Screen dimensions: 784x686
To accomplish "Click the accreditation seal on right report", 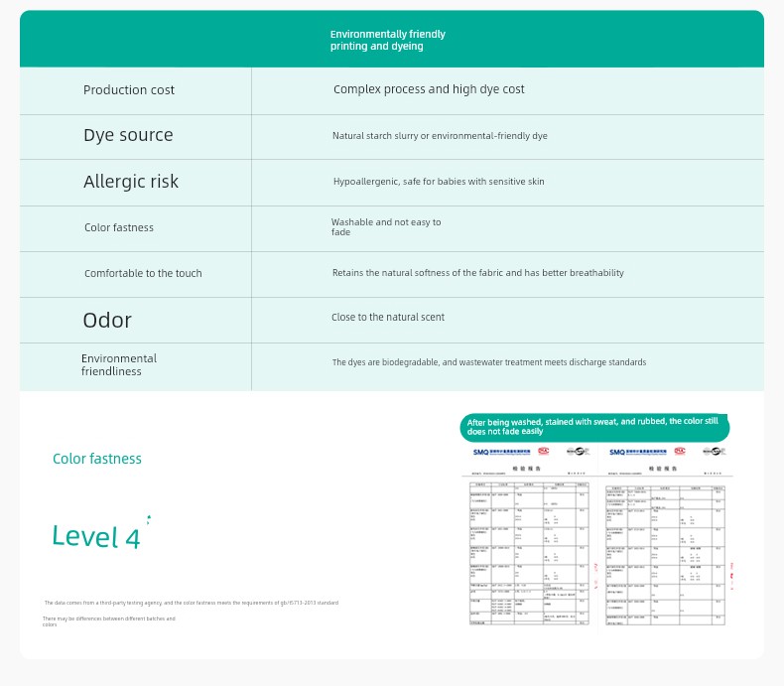I will (x=714, y=451).
